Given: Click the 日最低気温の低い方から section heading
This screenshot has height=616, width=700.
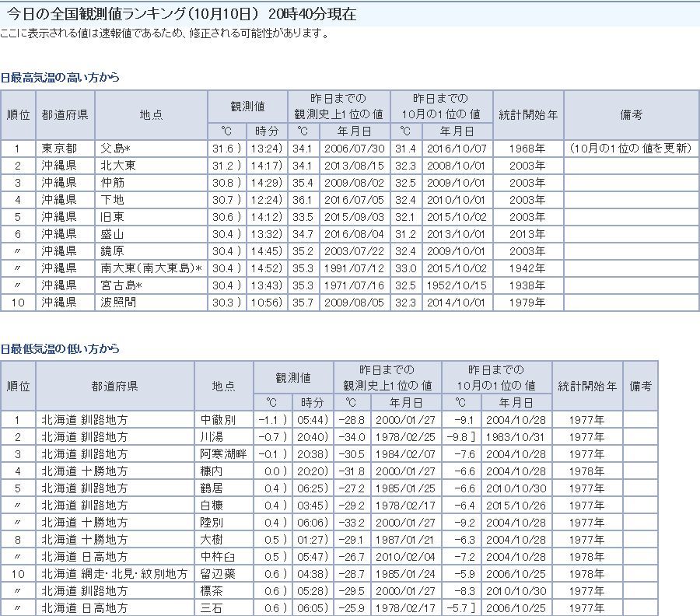Looking at the screenshot, I should (x=60, y=348).
